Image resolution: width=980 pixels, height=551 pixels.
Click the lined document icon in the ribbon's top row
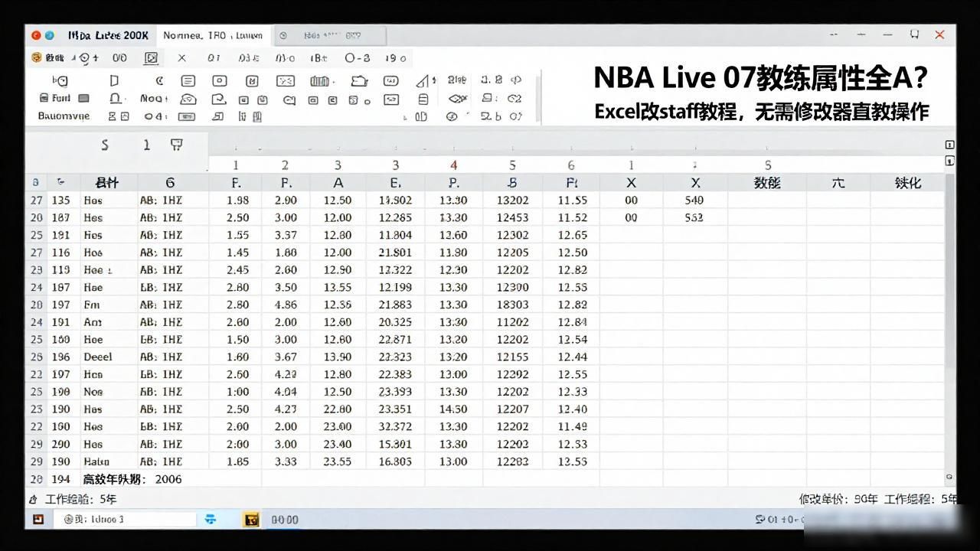click(188, 81)
